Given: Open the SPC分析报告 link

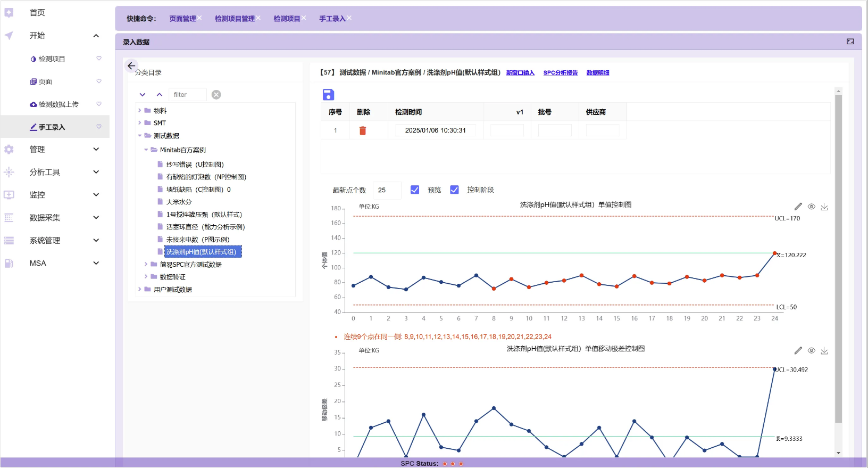Looking at the screenshot, I should pyautogui.click(x=560, y=73).
